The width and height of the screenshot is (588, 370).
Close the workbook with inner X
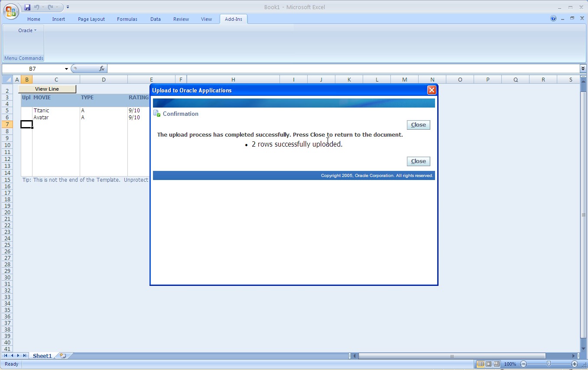click(581, 19)
